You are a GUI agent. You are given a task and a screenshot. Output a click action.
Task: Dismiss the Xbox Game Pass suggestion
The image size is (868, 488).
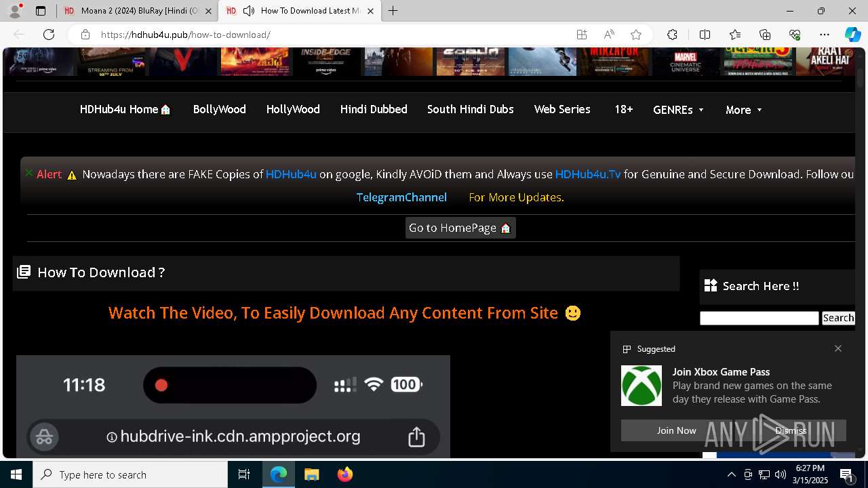pos(791,430)
